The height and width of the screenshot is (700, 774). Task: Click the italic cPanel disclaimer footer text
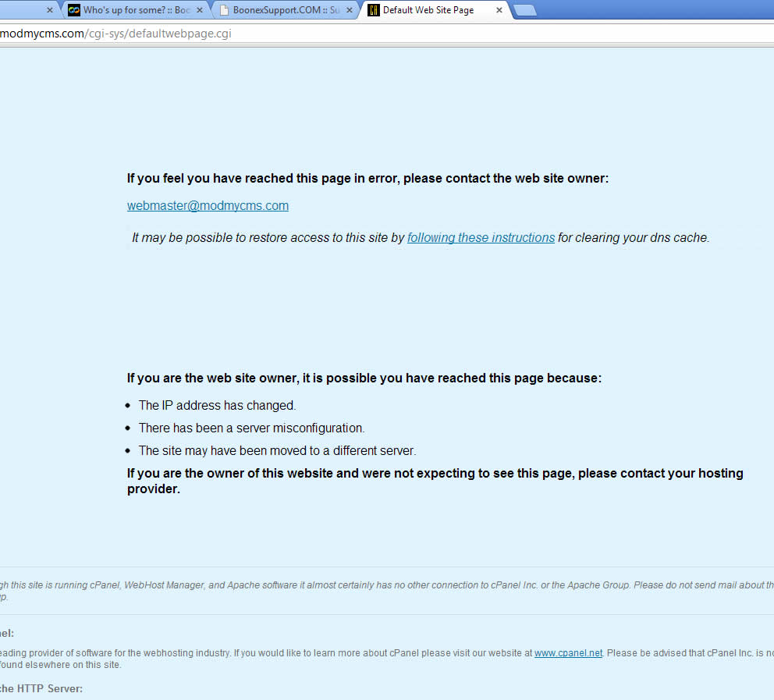[387, 591]
